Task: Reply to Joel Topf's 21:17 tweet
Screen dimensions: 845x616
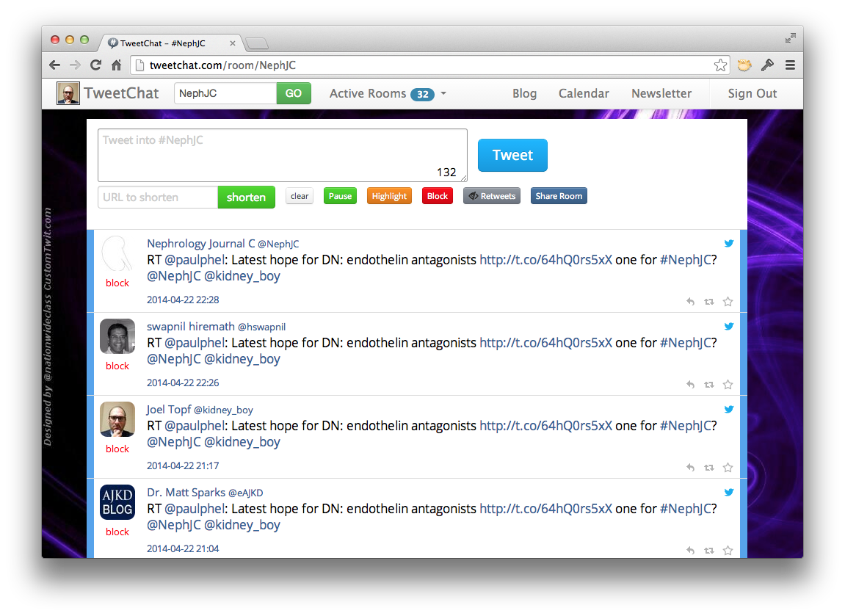Action: click(690, 467)
